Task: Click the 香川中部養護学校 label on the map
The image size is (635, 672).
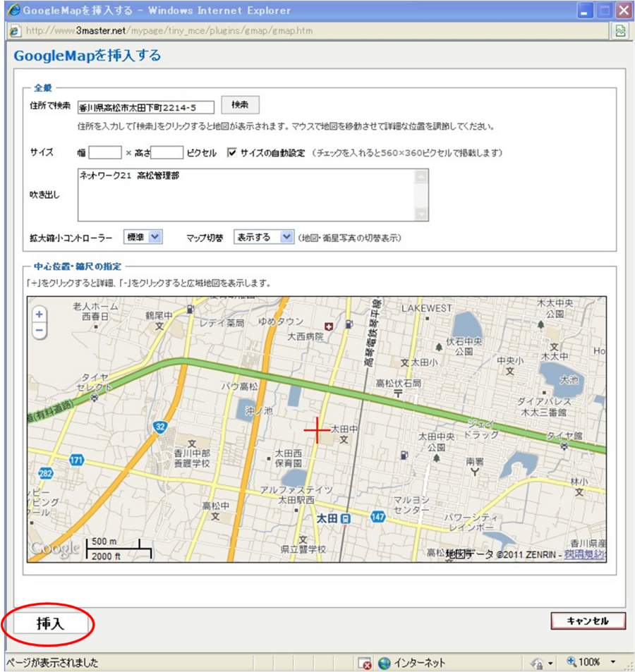Action: click(192, 458)
